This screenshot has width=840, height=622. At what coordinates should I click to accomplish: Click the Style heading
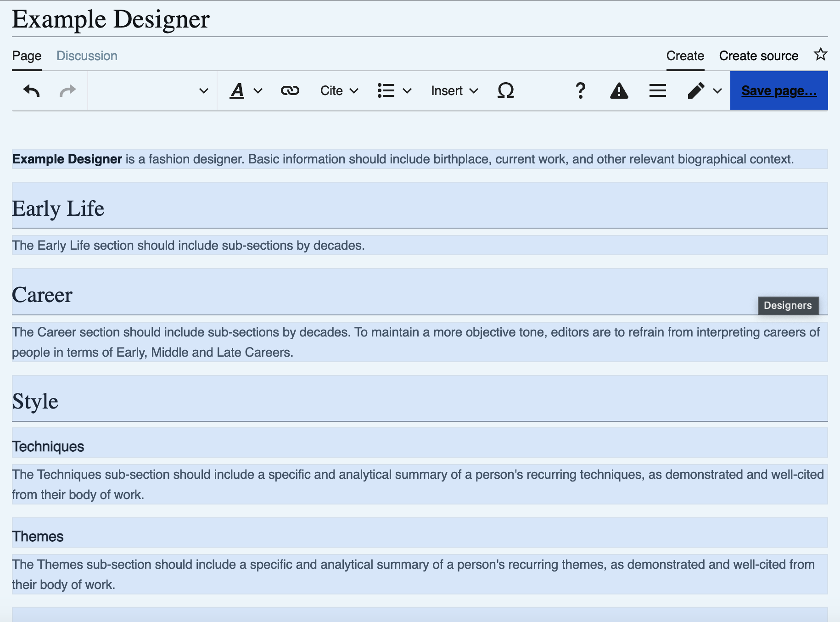point(35,401)
